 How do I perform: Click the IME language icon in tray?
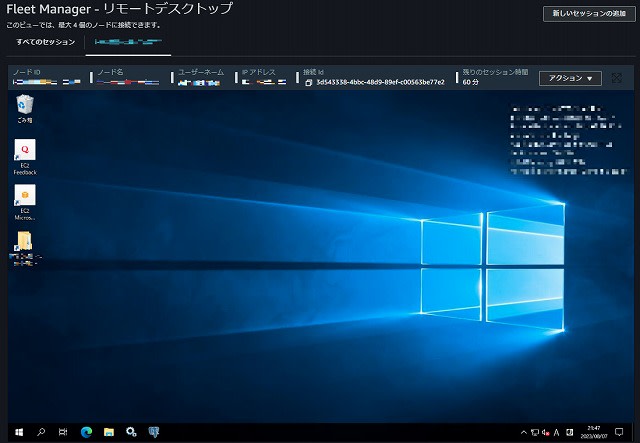(x=570, y=432)
